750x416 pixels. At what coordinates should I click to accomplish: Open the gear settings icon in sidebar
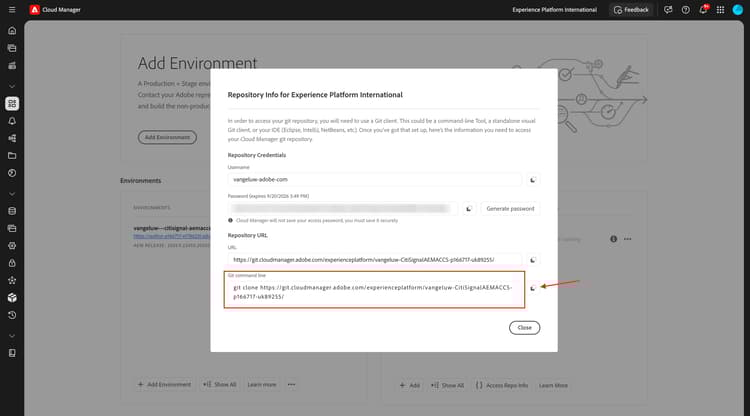(12, 246)
